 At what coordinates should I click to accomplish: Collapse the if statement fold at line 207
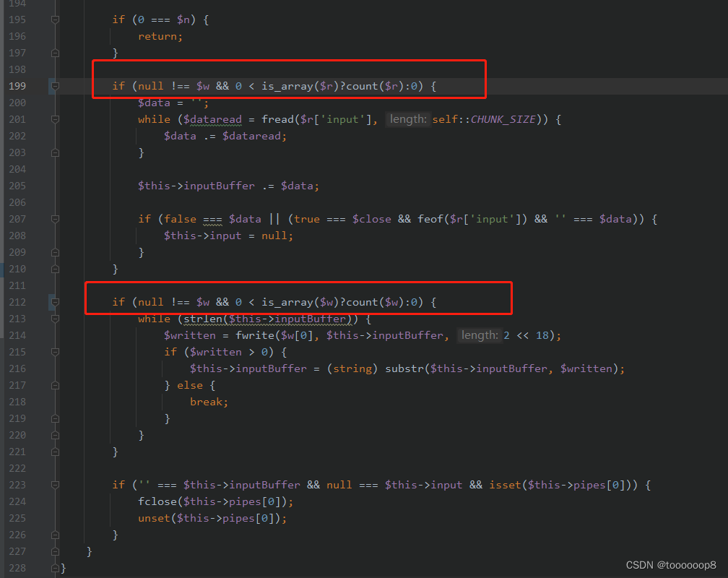(x=54, y=219)
